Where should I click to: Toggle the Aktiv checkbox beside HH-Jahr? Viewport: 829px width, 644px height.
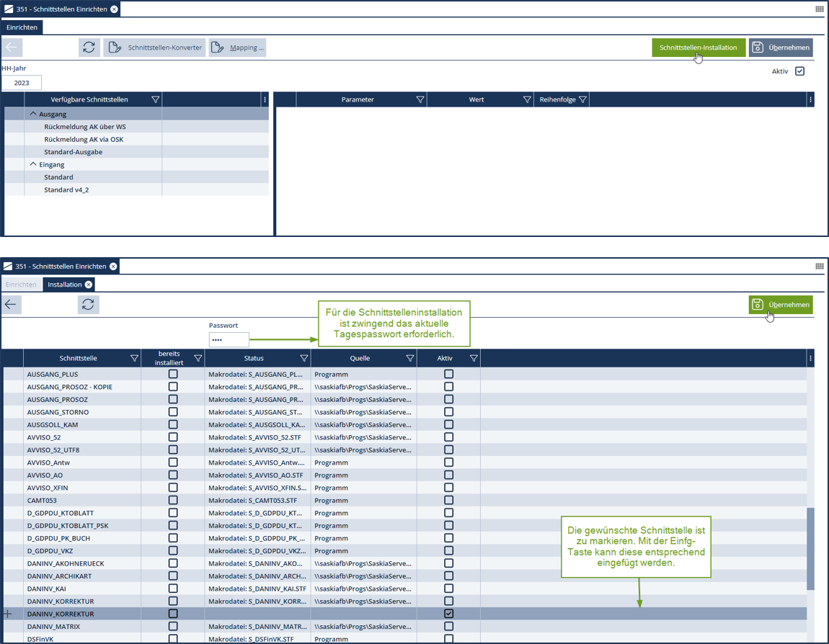point(799,71)
